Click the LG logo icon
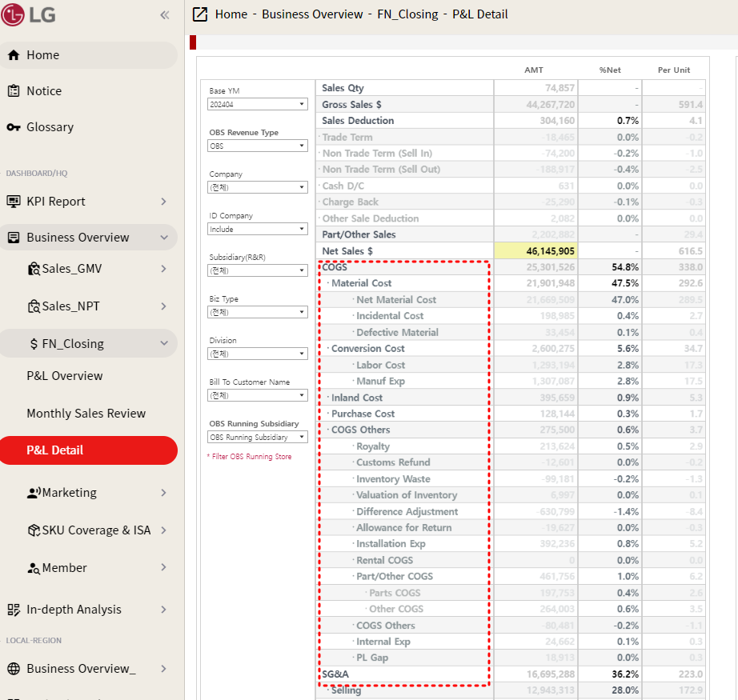The width and height of the screenshot is (738, 700). pos(14,14)
